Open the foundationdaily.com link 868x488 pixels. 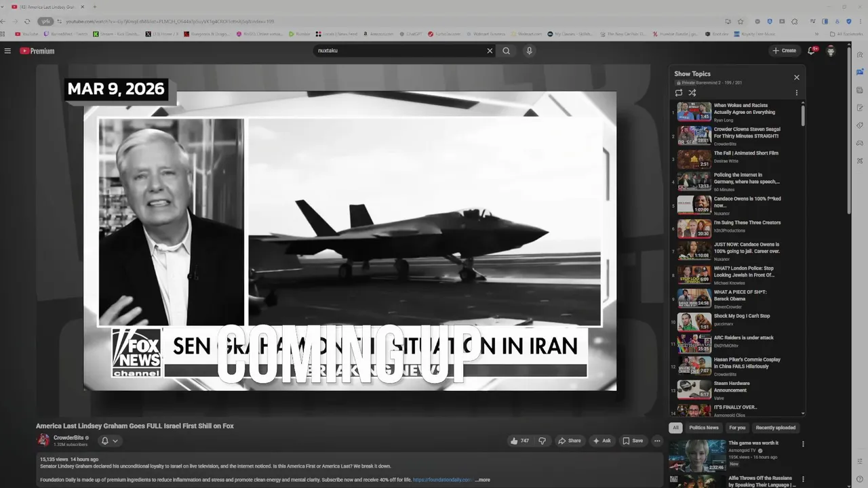[x=442, y=480]
